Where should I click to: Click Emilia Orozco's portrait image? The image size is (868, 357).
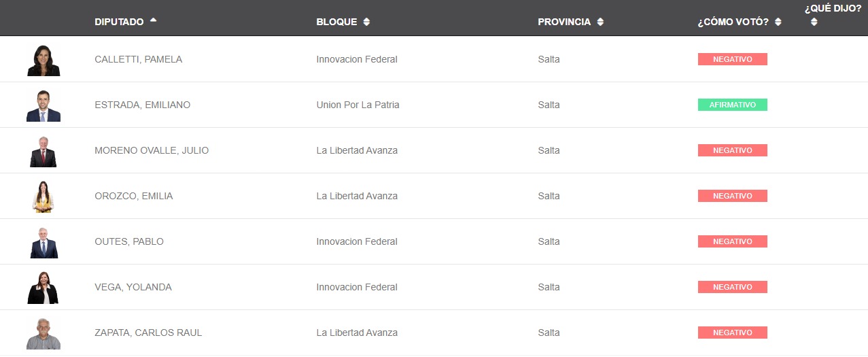pos(44,197)
